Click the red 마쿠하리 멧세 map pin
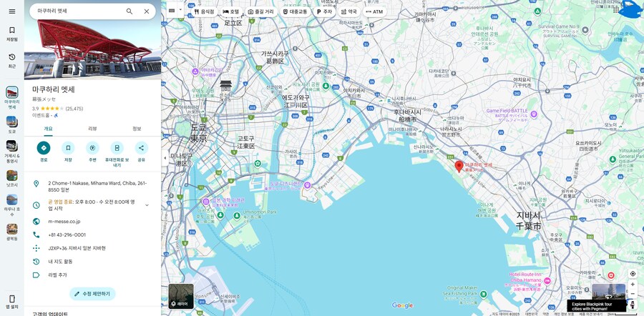The width and height of the screenshot is (644, 316). [459, 167]
